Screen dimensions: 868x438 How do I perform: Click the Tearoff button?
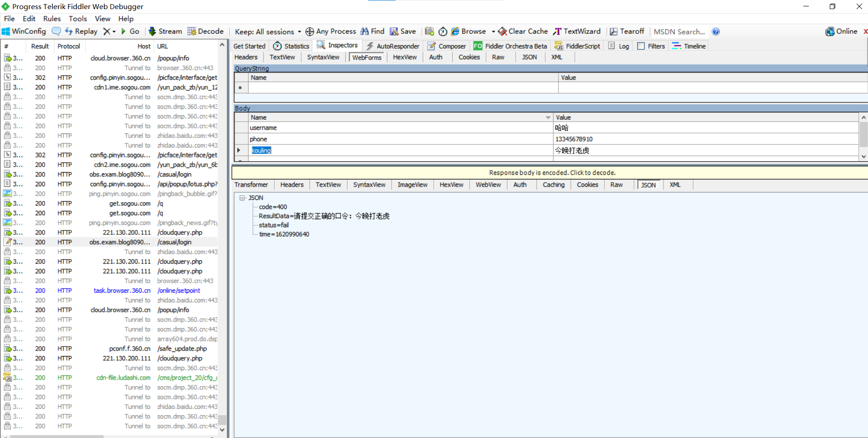pyautogui.click(x=627, y=31)
